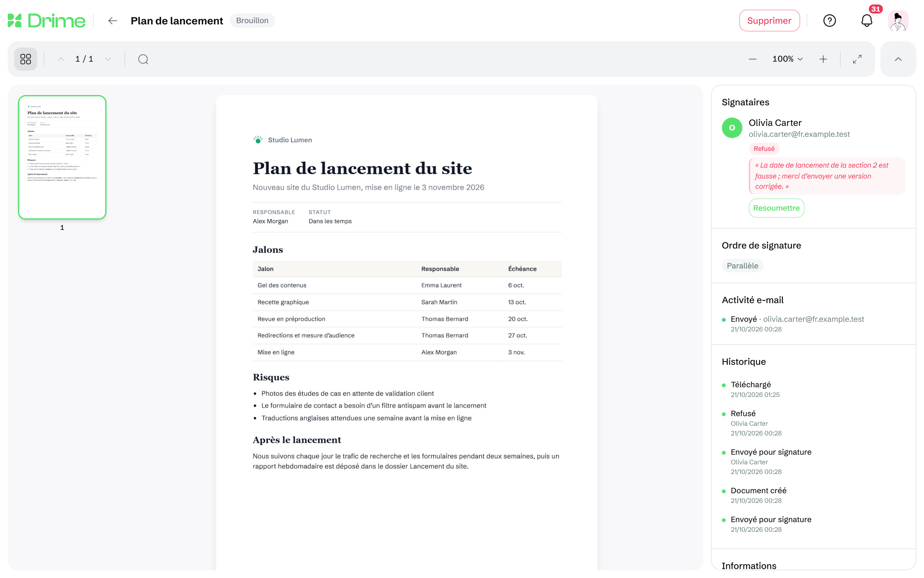Click olivia.carter@fr.example.test in Activité e-mail
924x578 pixels.
coord(813,319)
